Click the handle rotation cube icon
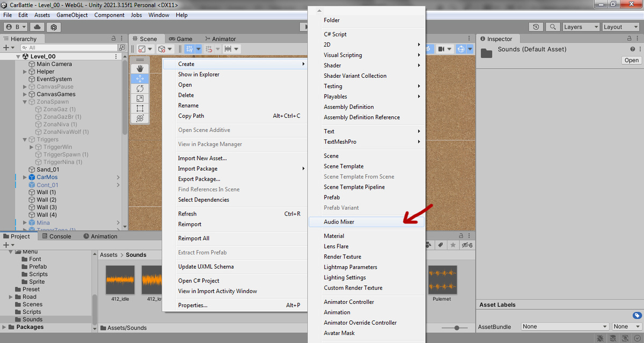Image resolution: width=644 pixels, height=343 pixels. pyautogui.click(x=162, y=49)
